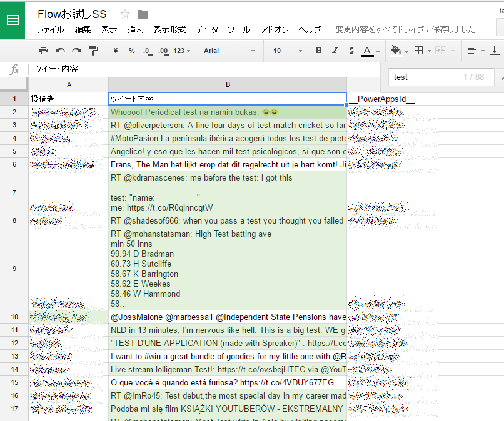Image resolution: width=504 pixels, height=421 pixels.
Task: Click the select-all corner box
Action: pyautogui.click(x=14, y=84)
